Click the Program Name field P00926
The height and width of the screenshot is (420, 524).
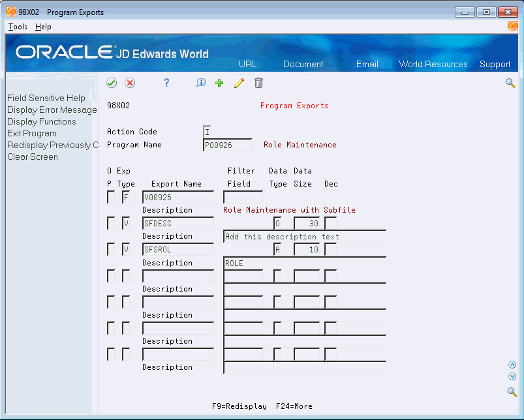click(227, 145)
